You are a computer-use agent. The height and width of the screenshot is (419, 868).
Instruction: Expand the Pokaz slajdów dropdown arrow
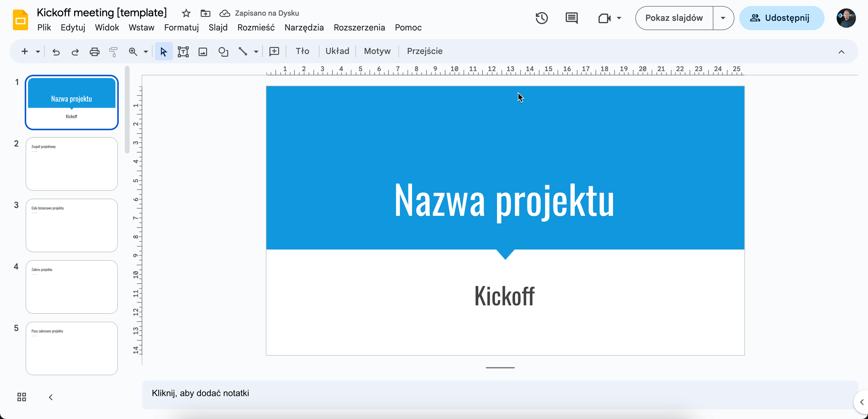[723, 18]
